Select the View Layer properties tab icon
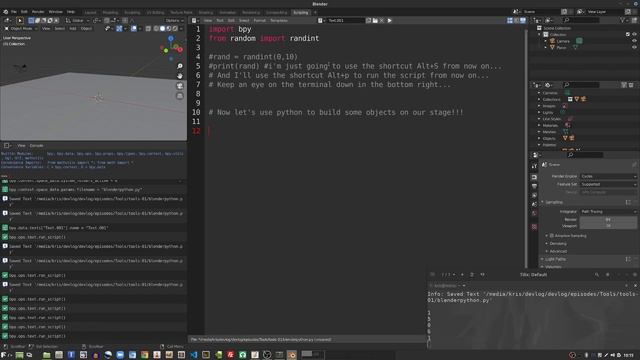Screen dimensions: 640x360 pos(534,195)
